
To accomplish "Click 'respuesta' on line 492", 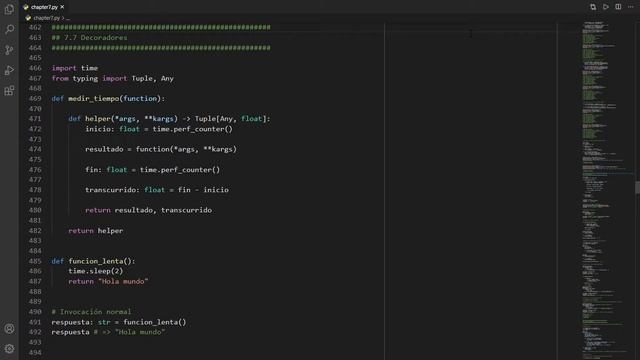I will pos(70,332).
